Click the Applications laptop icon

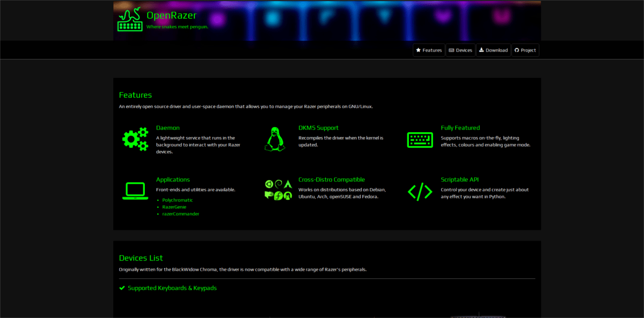pos(135,191)
